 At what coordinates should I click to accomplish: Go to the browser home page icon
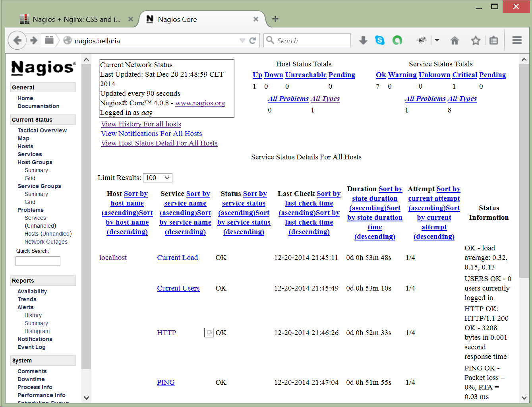pyautogui.click(x=455, y=40)
